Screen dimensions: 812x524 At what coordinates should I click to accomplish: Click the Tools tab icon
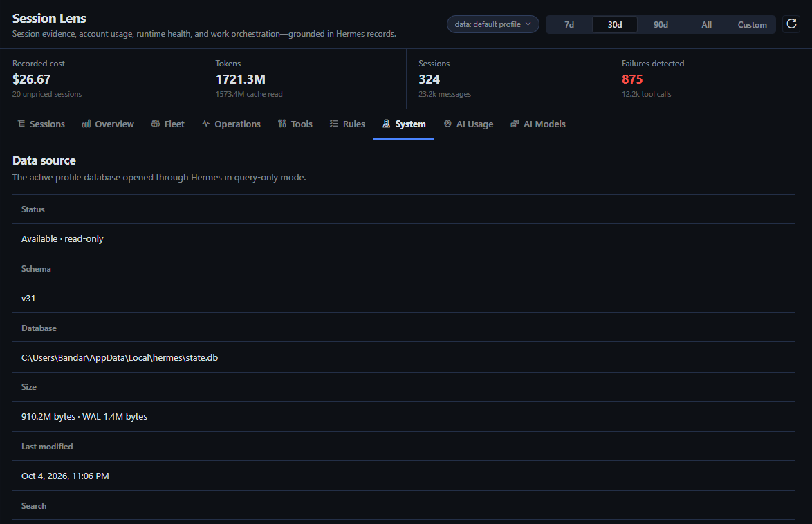point(282,123)
